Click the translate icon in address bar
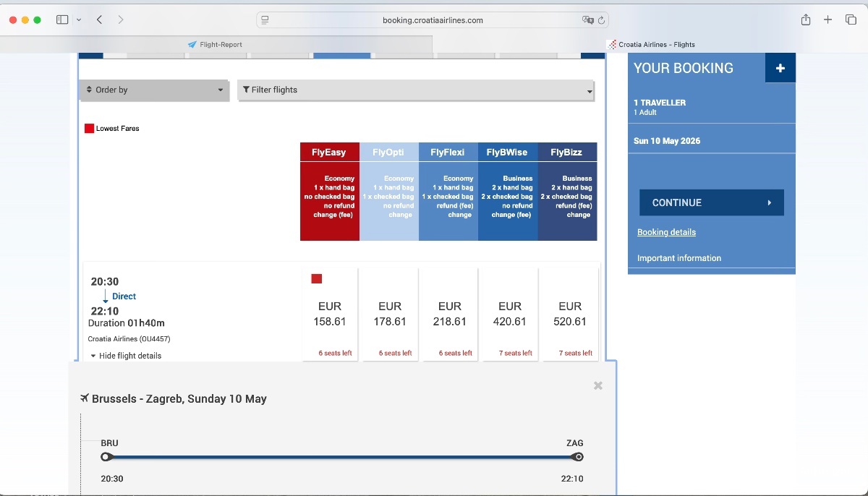Screen dimensions: 868x496 point(587,20)
